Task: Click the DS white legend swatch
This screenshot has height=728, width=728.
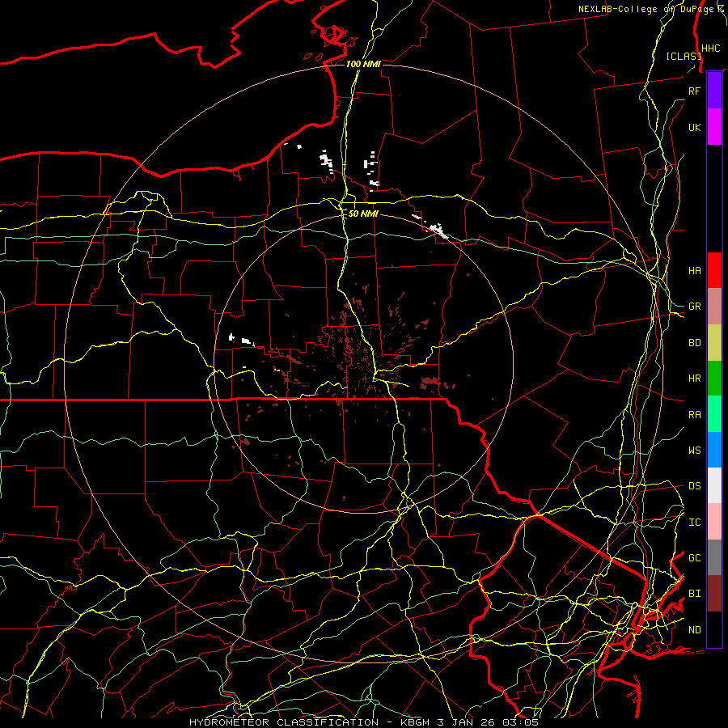Action: [714, 485]
